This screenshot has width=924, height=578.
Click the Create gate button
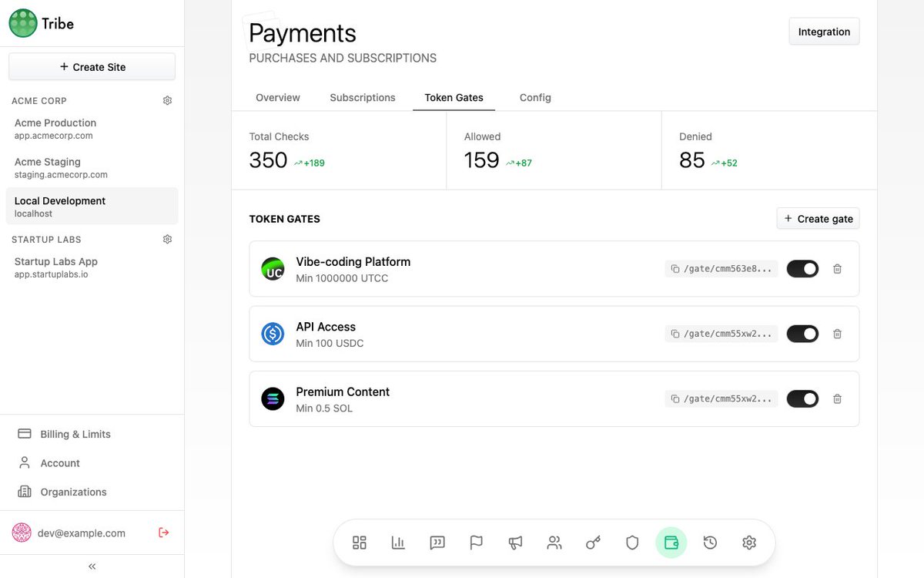click(x=818, y=219)
